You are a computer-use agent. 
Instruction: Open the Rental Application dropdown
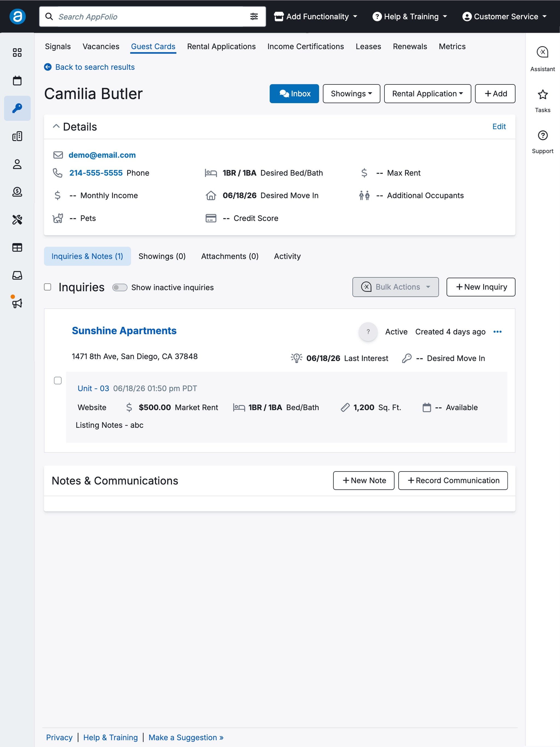point(427,94)
